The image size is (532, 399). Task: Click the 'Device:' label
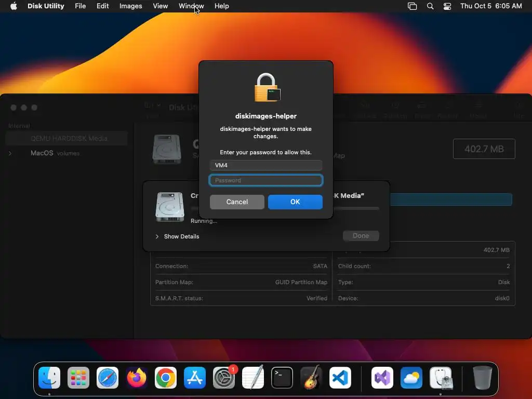pyautogui.click(x=348, y=299)
